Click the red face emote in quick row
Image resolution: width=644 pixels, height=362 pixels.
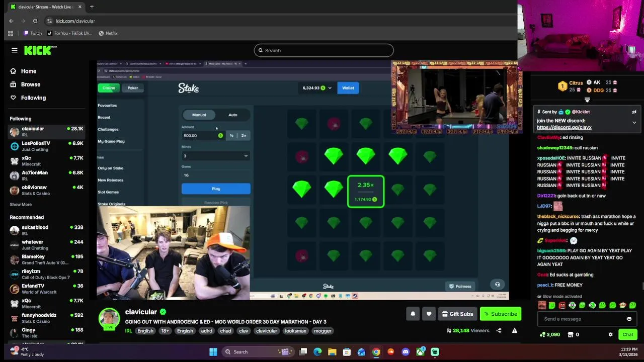tap(562, 305)
